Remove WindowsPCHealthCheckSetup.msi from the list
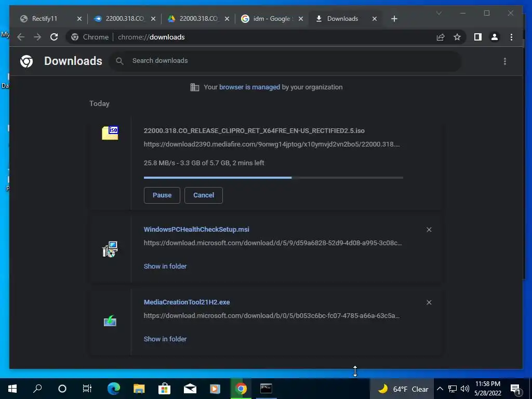 [429, 230]
